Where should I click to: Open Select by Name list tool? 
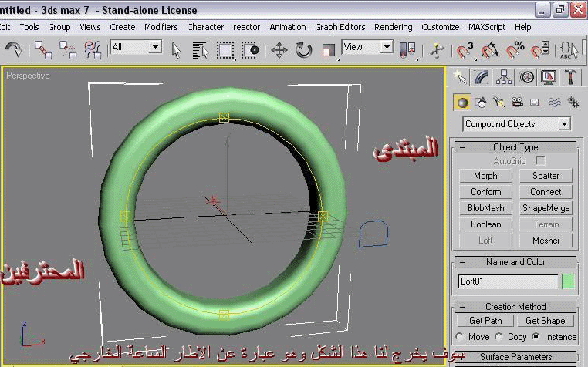[x=201, y=50]
